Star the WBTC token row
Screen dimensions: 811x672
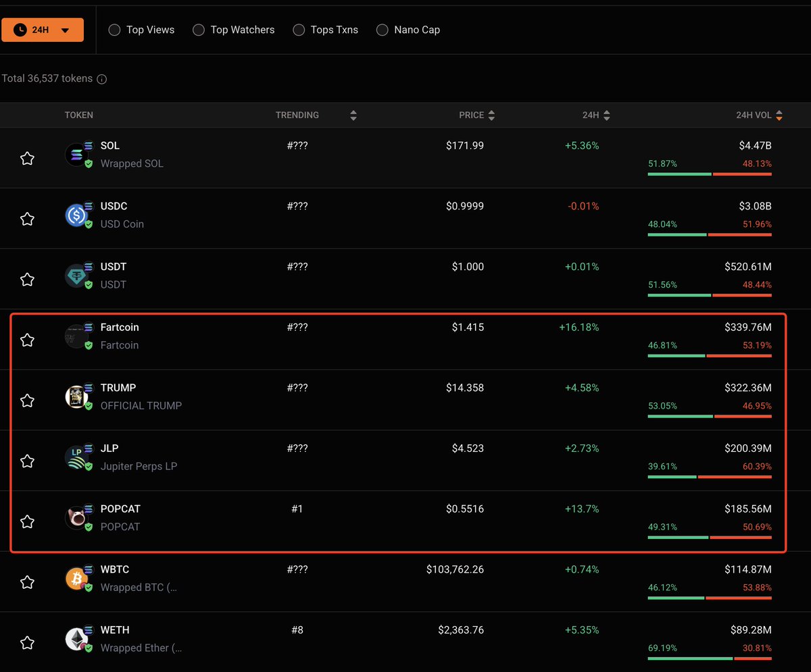[27, 582]
